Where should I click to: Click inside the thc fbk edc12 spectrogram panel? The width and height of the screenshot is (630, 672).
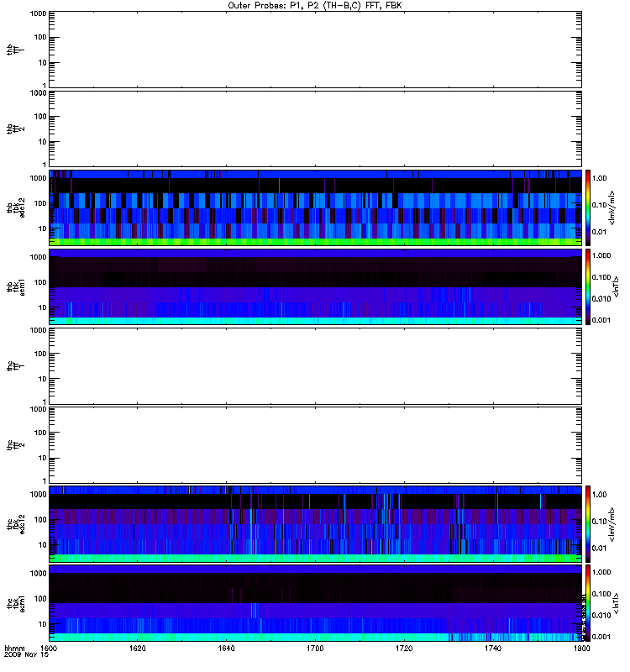pyautogui.click(x=316, y=523)
